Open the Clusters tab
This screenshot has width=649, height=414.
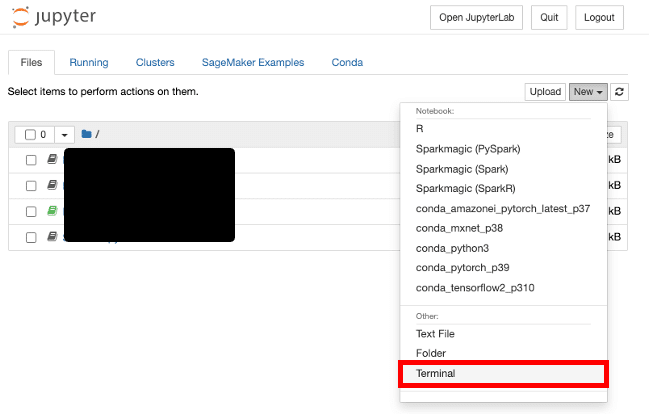(155, 63)
